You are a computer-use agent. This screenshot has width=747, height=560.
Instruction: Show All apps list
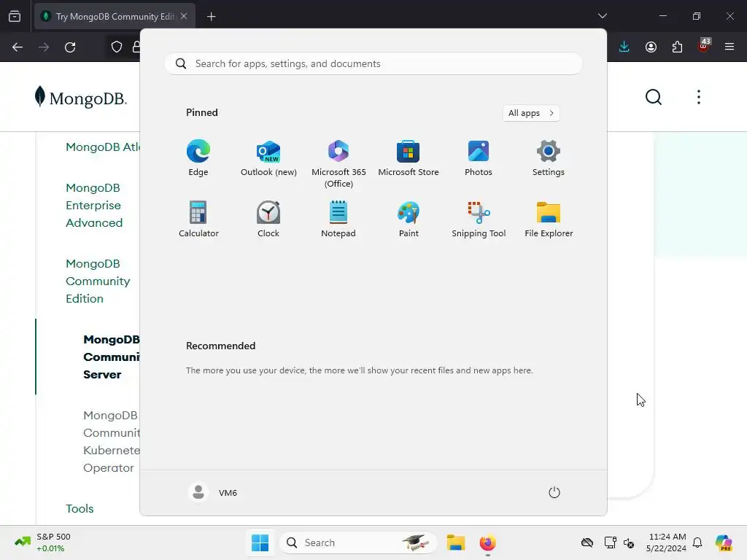(x=531, y=113)
